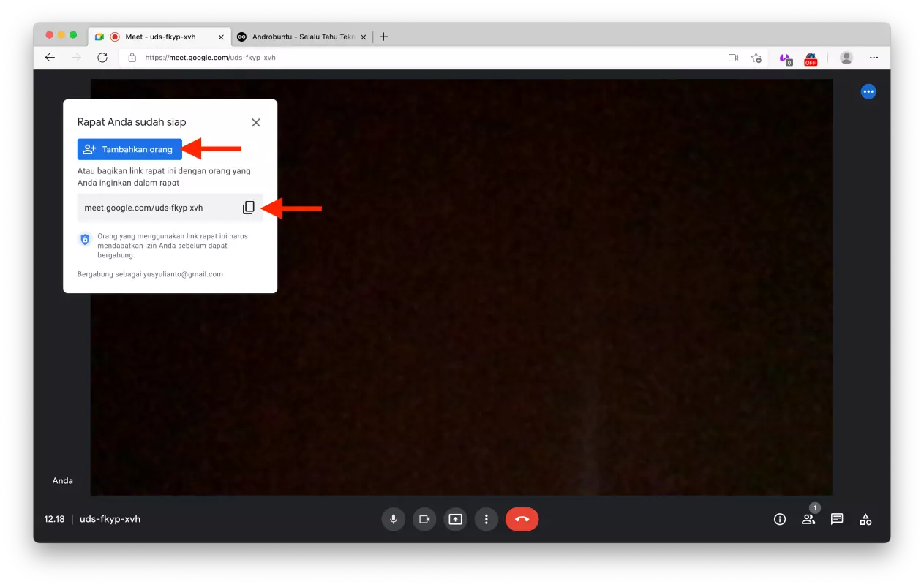This screenshot has width=924, height=587.
Task: Copy the meeting link using the copy icon
Action: click(248, 207)
